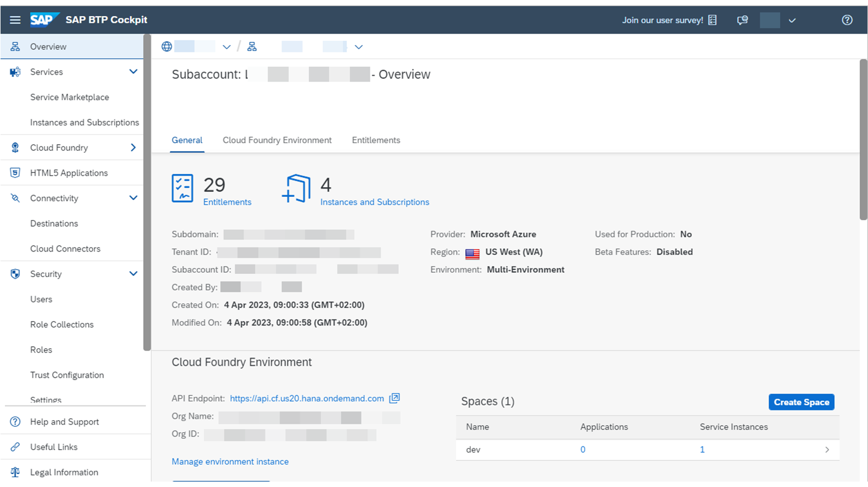
Task: Open API endpoint in new window icon
Action: click(394, 398)
